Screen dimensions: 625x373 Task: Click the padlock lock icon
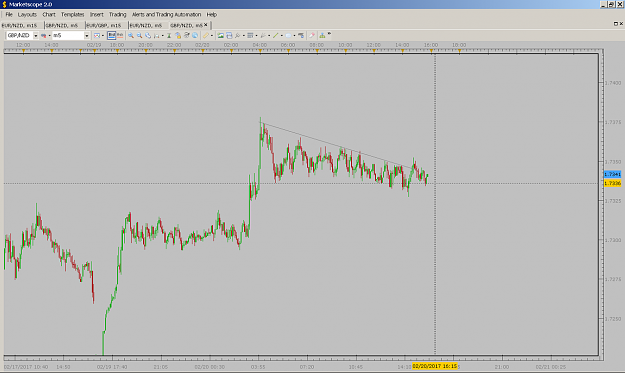pos(178,35)
